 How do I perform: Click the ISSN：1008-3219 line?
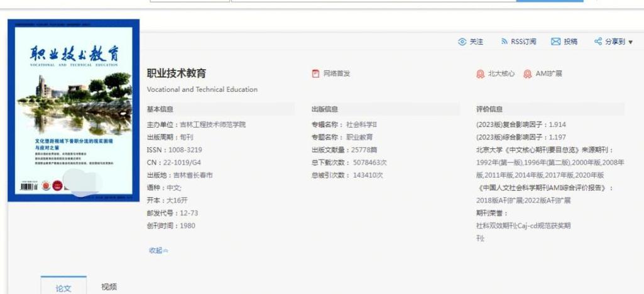tap(175, 150)
